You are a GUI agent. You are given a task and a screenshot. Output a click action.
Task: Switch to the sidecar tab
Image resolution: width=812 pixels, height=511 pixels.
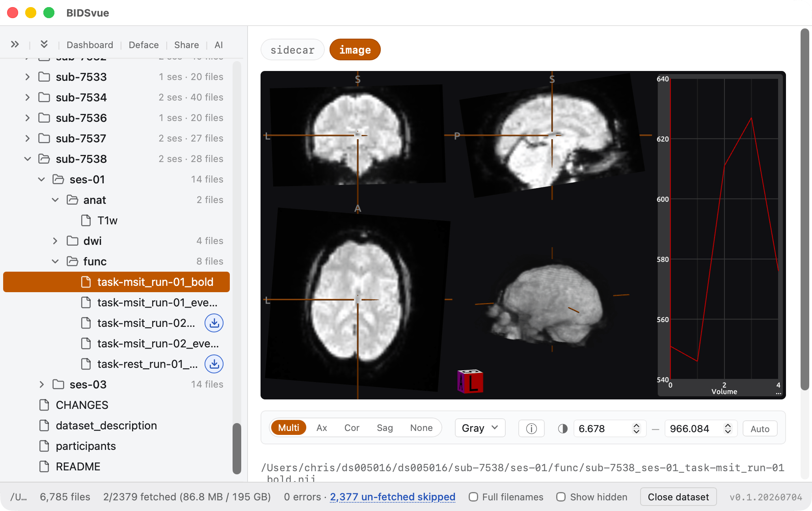tap(292, 50)
